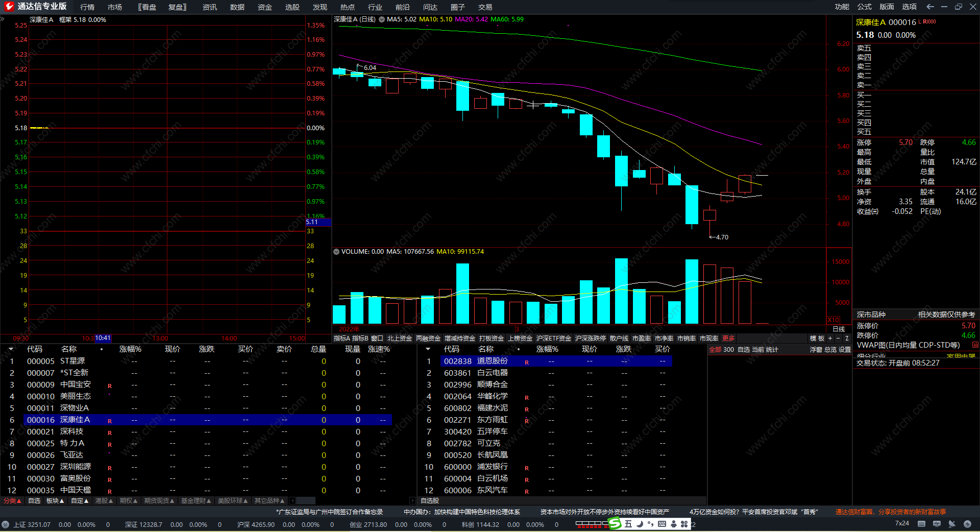This screenshot has height=532, width=980.
Task: Click the 日线 period label under the chart
Action: (x=839, y=329)
